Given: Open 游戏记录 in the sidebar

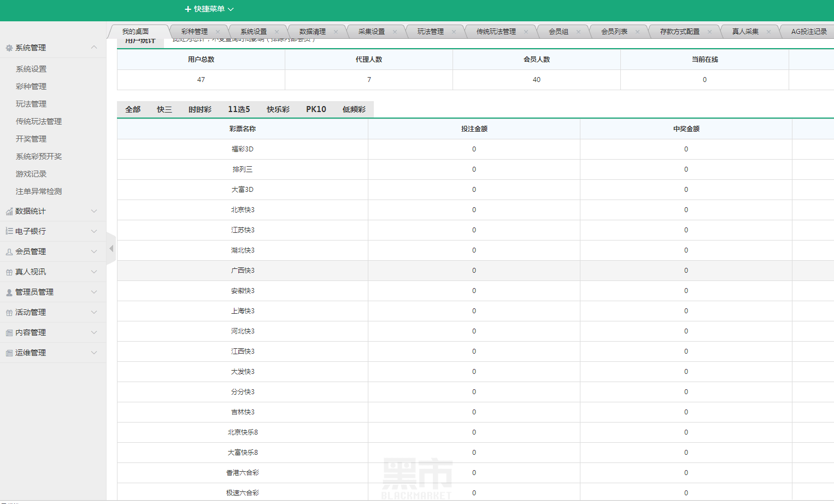Looking at the screenshot, I should (x=31, y=174).
